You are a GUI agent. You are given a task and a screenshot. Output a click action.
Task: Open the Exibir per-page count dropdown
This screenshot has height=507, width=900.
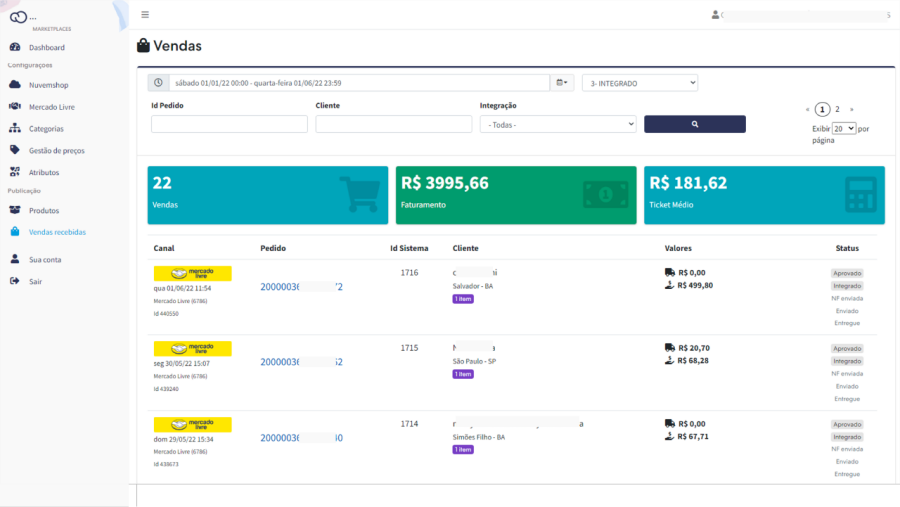point(844,129)
